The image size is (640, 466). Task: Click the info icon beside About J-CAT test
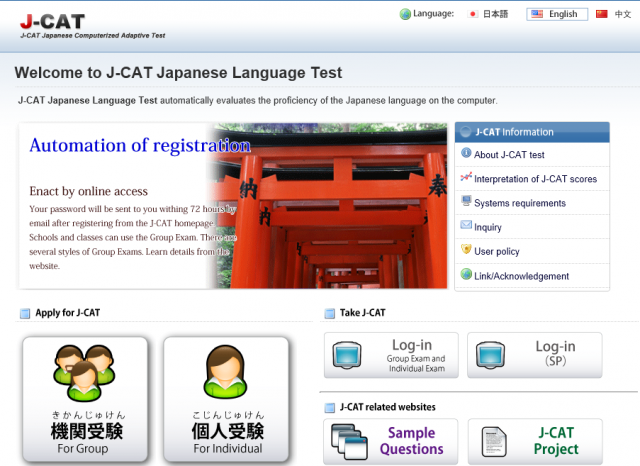point(466,154)
